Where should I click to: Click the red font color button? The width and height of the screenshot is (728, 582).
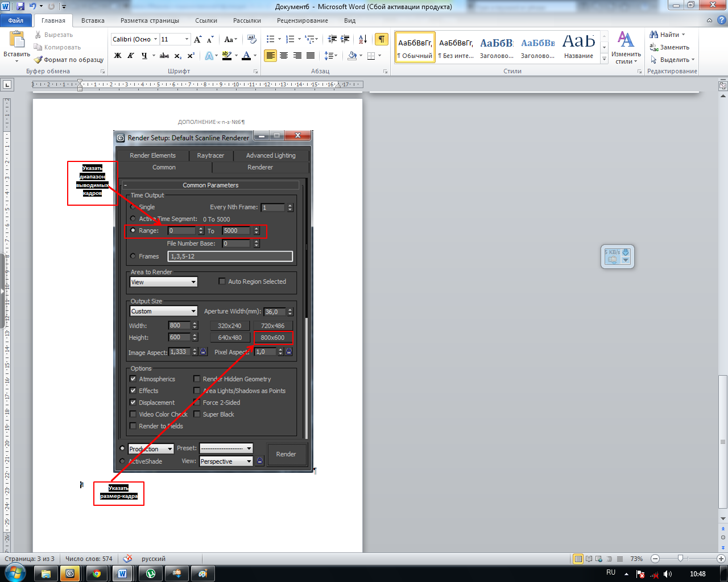pyautogui.click(x=246, y=56)
